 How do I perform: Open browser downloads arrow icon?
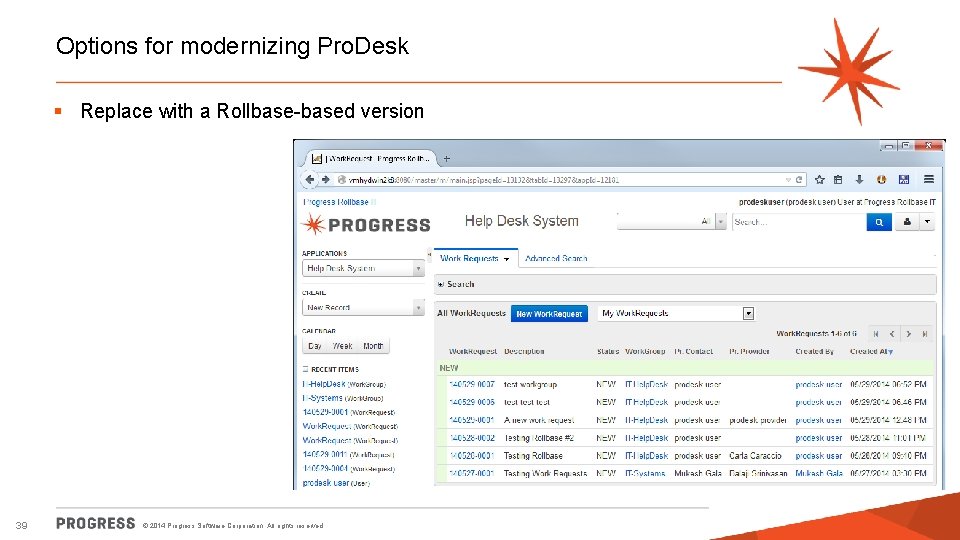(860, 179)
